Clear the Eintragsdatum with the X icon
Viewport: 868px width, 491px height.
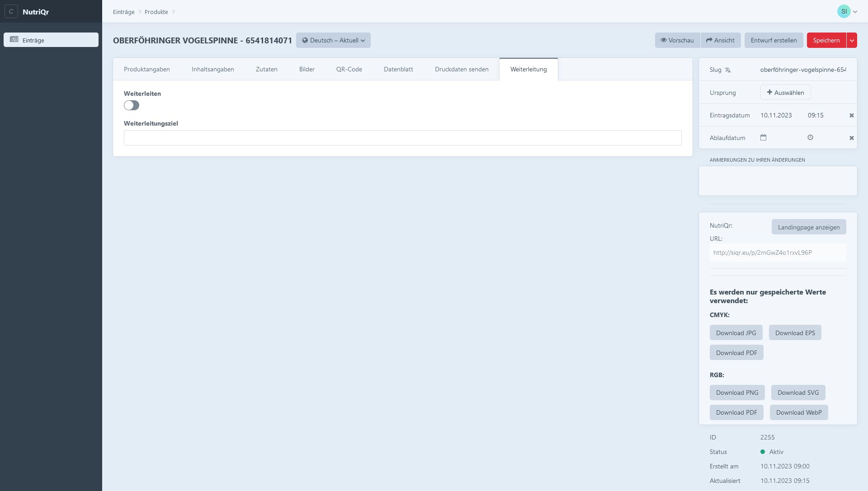pos(851,116)
